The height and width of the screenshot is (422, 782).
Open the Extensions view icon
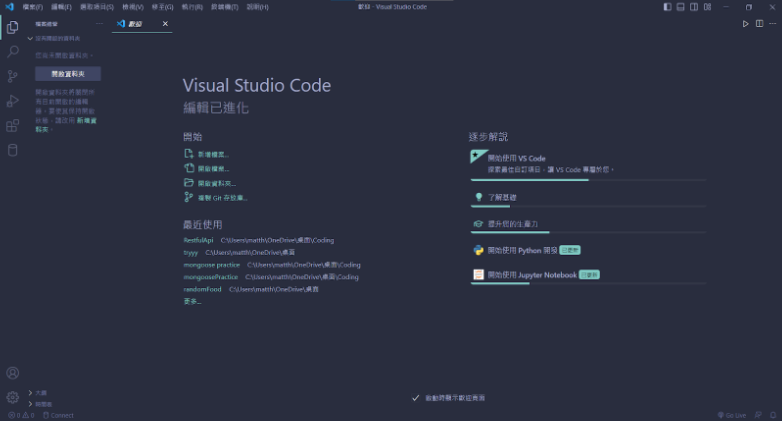(12, 125)
